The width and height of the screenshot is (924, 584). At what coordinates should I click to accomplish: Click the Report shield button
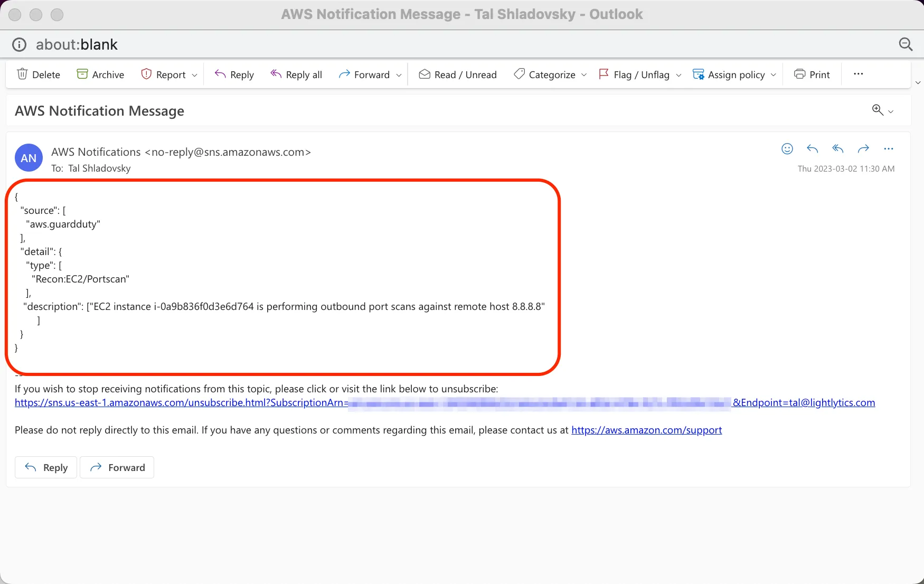click(163, 74)
